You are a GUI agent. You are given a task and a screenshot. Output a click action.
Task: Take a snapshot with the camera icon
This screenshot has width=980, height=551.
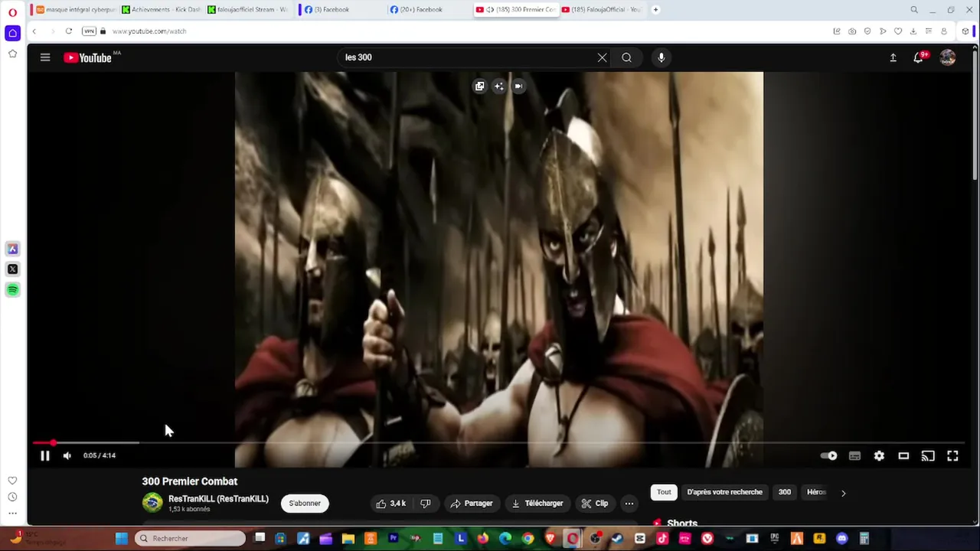click(852, 31)
